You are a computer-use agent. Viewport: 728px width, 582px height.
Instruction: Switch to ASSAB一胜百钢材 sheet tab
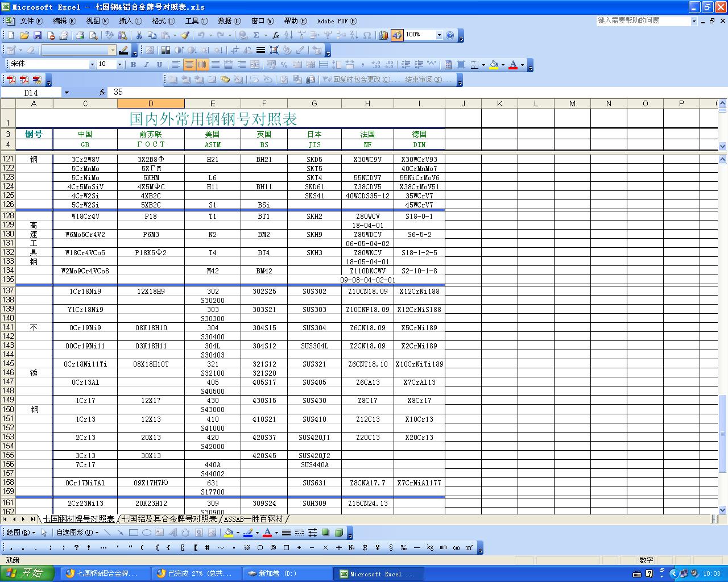point(254,519)
